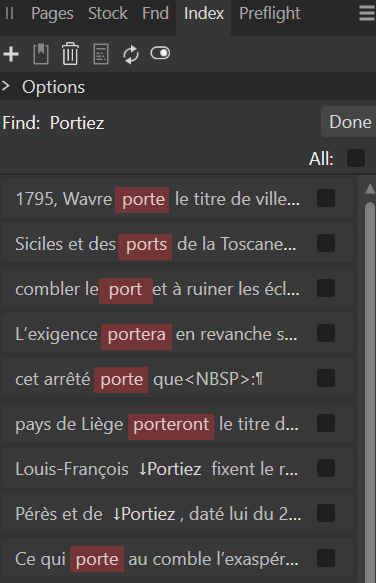Check box for 'Ce qui porte au comble' result
Screen dimensions: 376x583
tap(326, 558)
